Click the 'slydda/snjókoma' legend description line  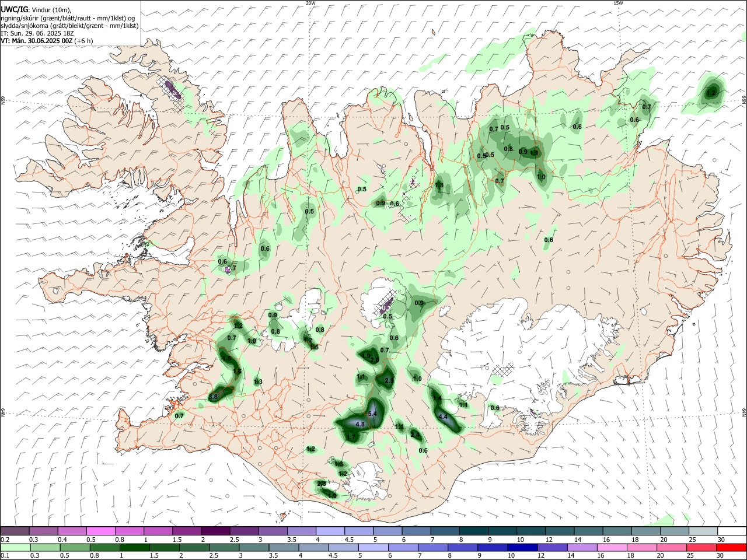pyautogui.click(x=69, y=26)
